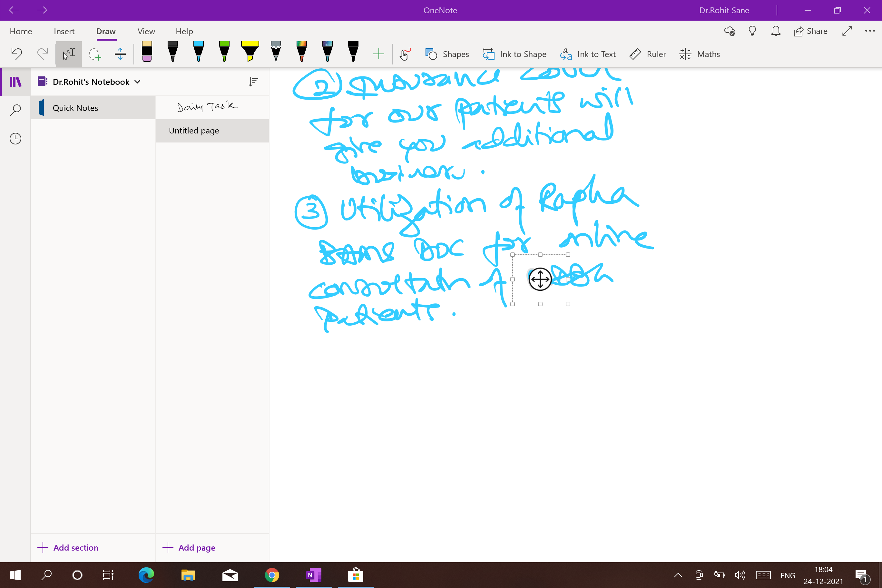Toggle the Ruler on the canvas

[647, 54]
